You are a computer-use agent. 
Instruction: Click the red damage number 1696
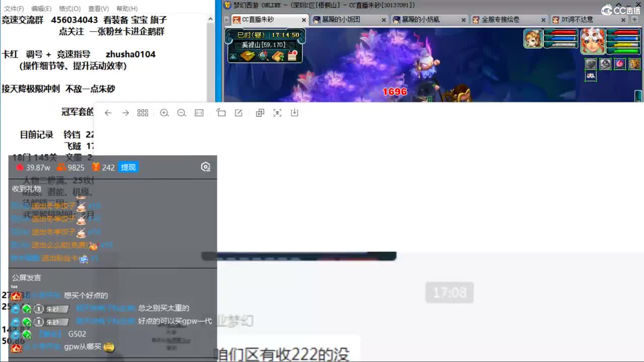[x=394, y=92]
